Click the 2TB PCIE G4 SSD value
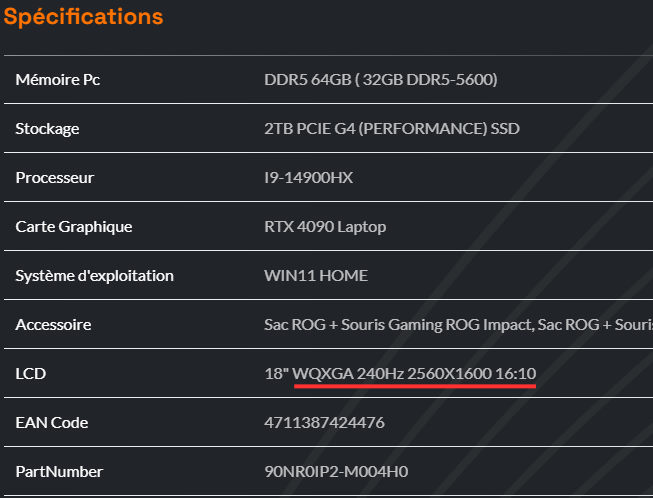653x498 pixels. 392,129
